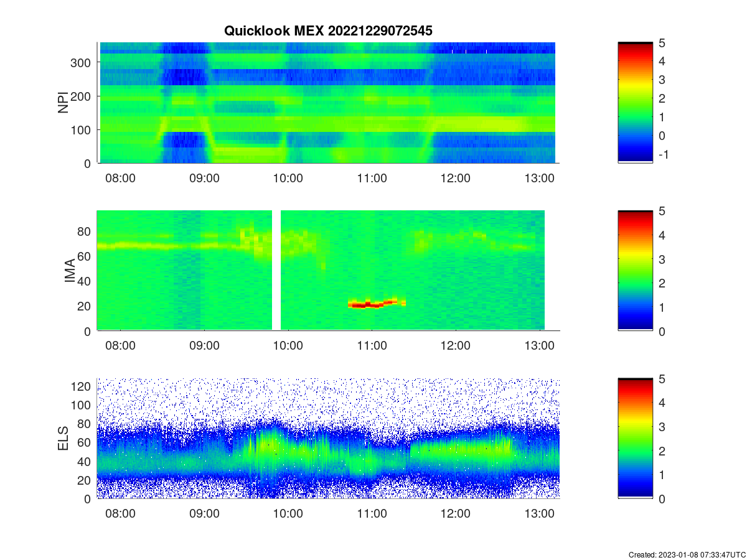The height and width of the screenshot is (560, 747).
Task: Click the 09:00 tick label under the IMA plot
Action: (204, 346)
